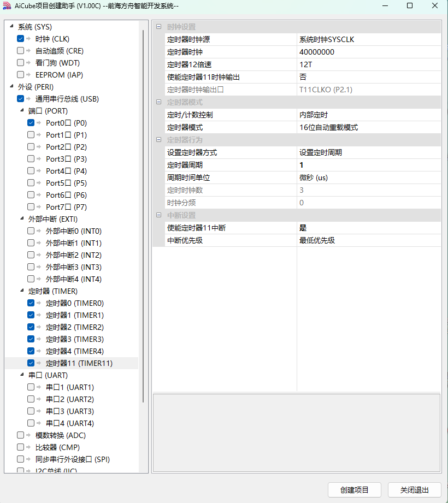Uncheck the 通用串行总线 (USB) checkbox
This screenshot has height=503, width=448.
tap(21, 99)
